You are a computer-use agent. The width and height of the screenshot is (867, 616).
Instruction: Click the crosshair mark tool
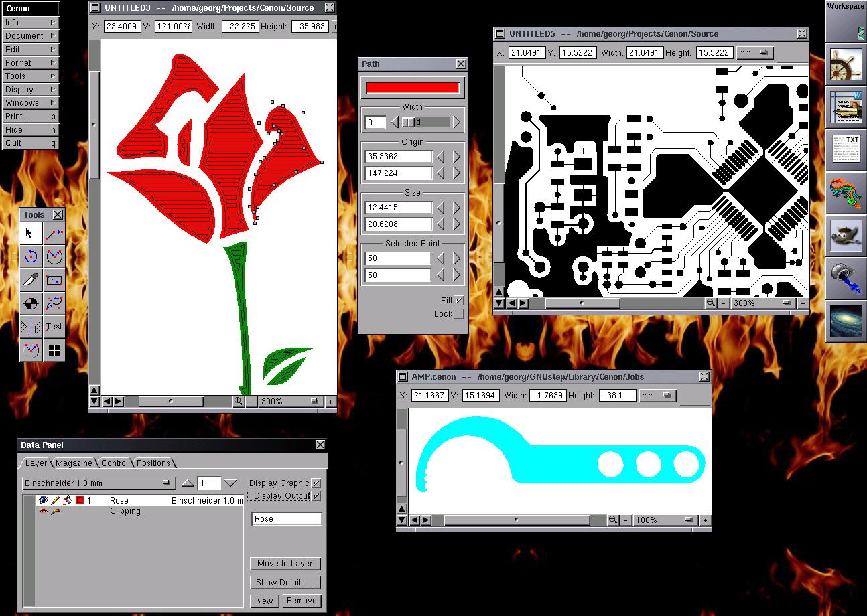point(30,303)
